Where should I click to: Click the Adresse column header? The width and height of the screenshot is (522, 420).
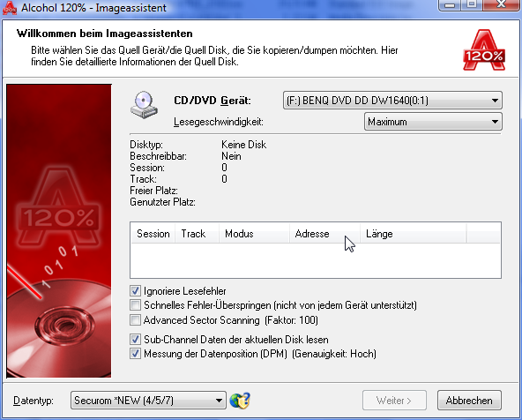(324, 234)
